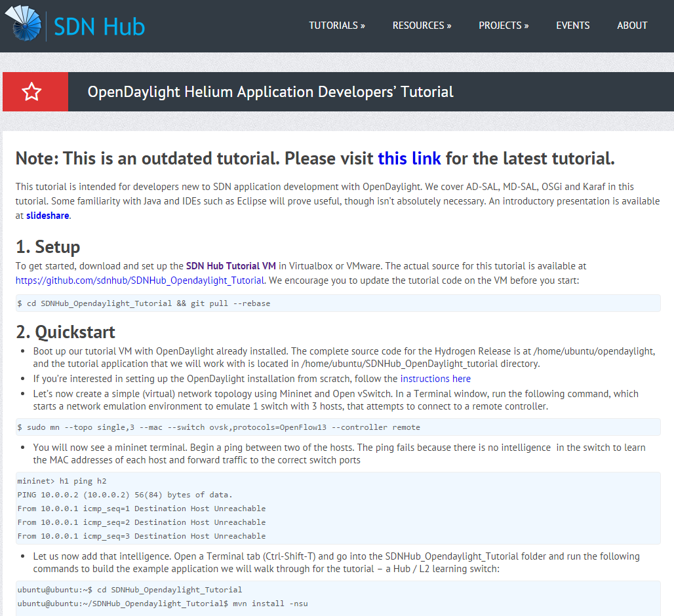Screen dimensions: 674x616
Task: Click the '1. Setup' section heading
Action: point(47,247)
